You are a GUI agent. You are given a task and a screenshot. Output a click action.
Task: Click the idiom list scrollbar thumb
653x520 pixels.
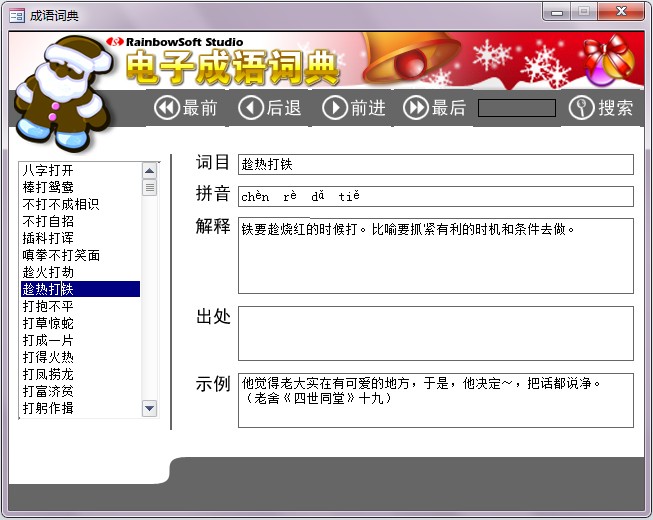pyautogui.click(x=150, y=187)
